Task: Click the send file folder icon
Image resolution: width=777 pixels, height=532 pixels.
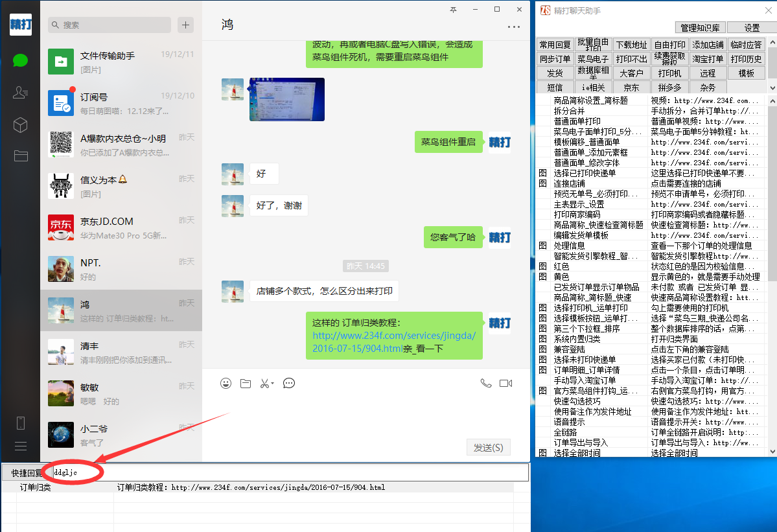Action: 246,384
